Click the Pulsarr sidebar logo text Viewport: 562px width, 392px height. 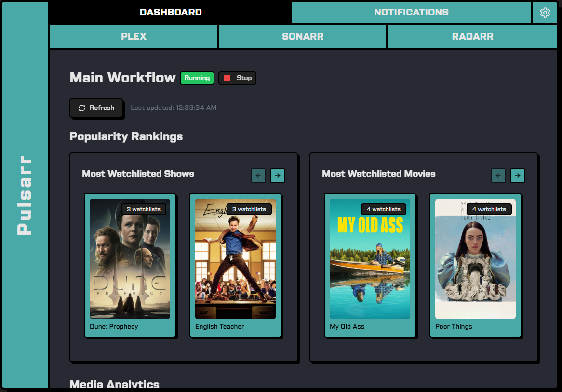coord(25,195)
